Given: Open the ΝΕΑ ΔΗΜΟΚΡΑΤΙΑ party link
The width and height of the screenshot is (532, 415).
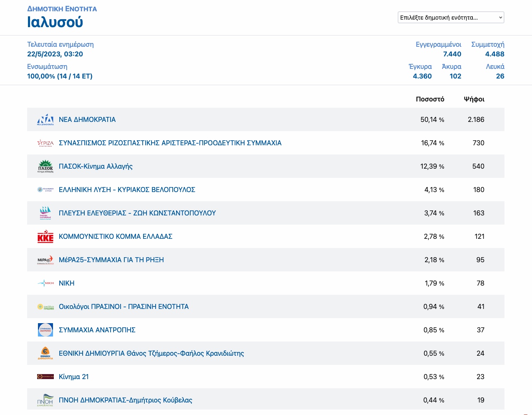Looking at the screenshot, I should pos(87,119).
